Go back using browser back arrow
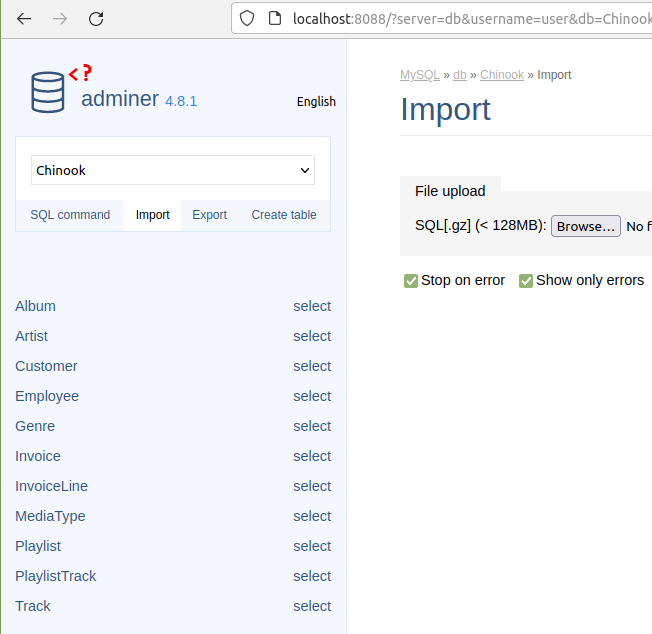 [x=24, y=19]
